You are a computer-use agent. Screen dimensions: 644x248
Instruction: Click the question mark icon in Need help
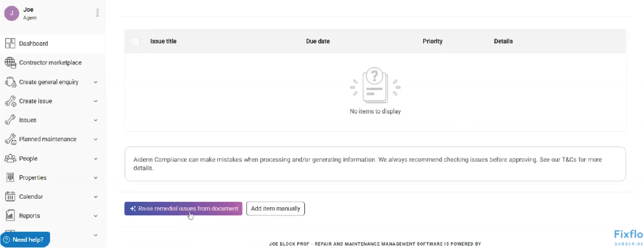(6, 239)
